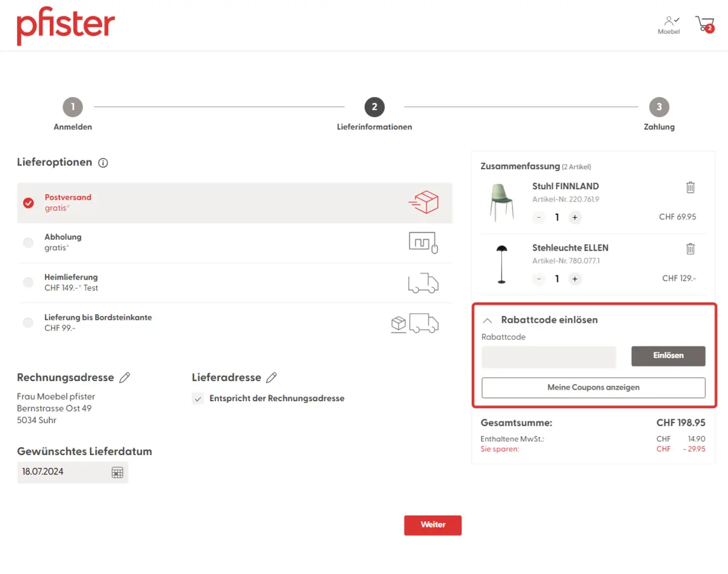
Task: Open Lieferoptionen info icon
Action: tap(103, 163)
